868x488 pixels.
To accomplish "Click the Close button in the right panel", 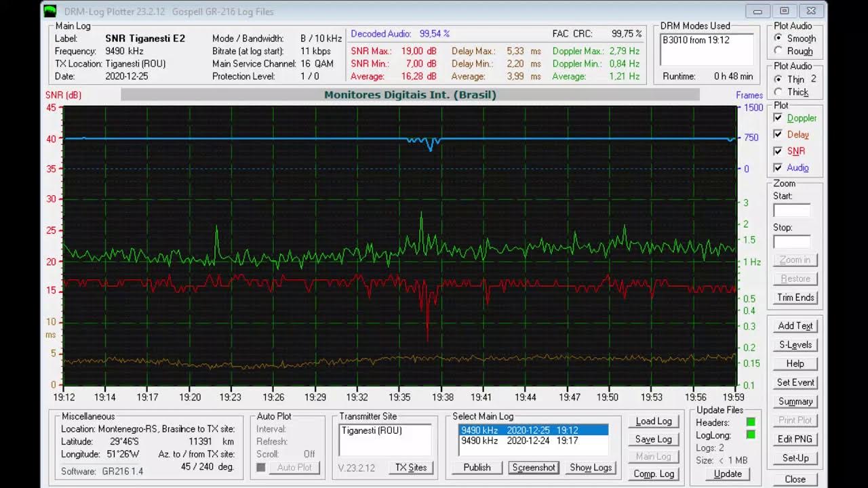I will pos(795,479).
